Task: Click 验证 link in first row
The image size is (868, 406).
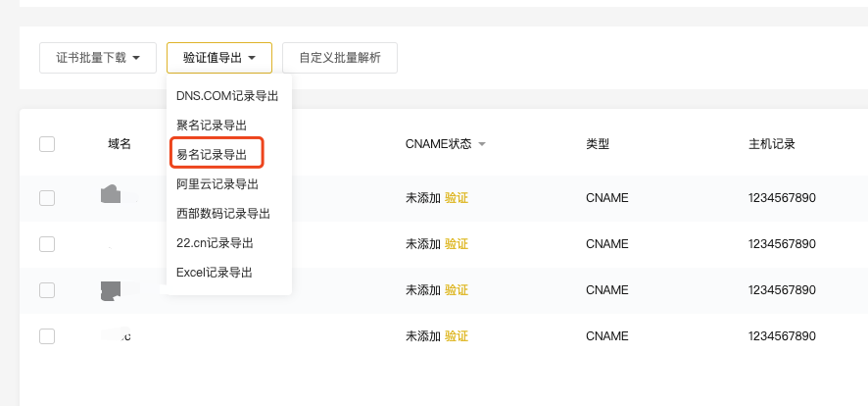Action: click(x=457, y=198)
